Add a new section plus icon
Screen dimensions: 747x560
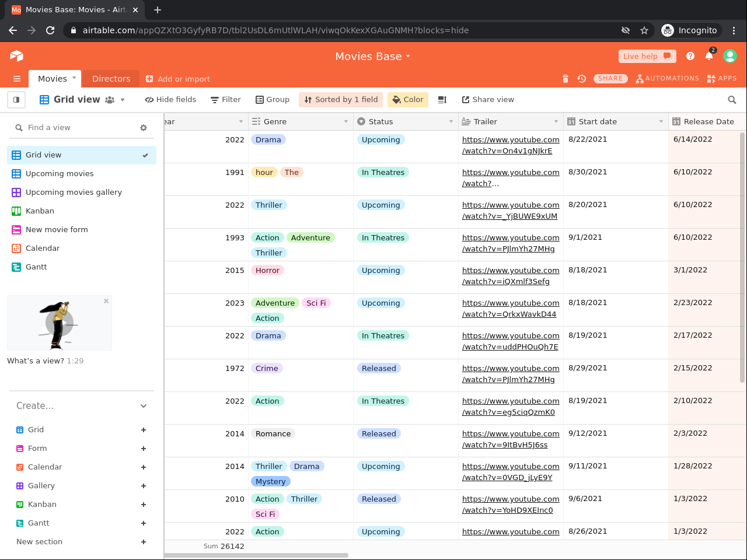click(x=144, y=542)
